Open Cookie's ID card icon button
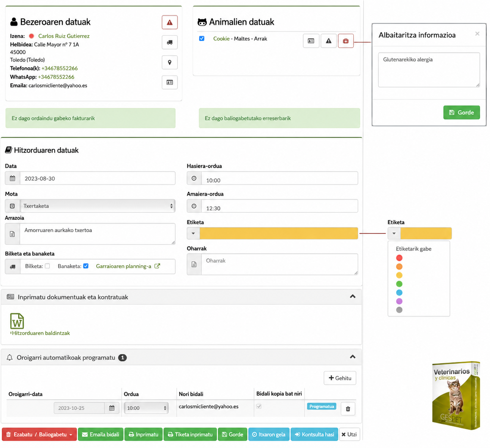Viewport: 490px width, 448px height. point(311,41)
